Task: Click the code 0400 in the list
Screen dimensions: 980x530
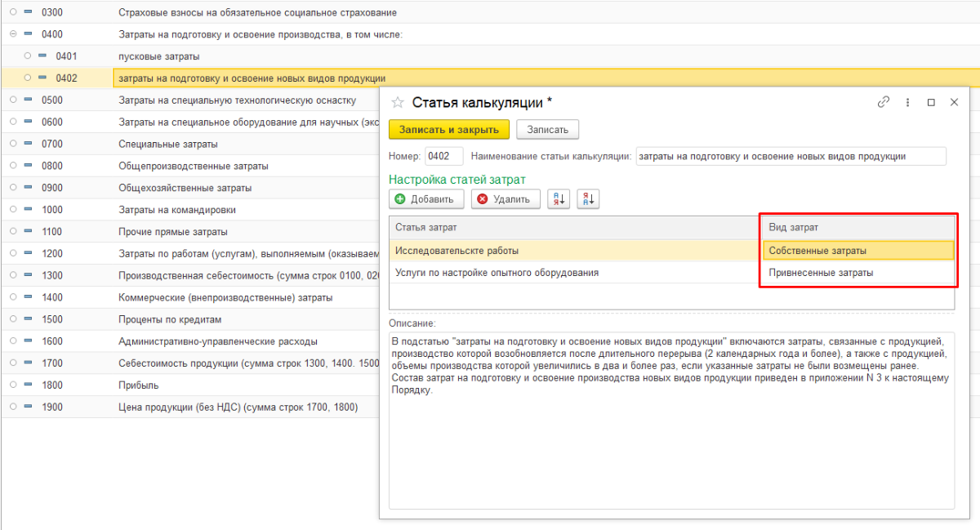Action: [x=52, y=34]
